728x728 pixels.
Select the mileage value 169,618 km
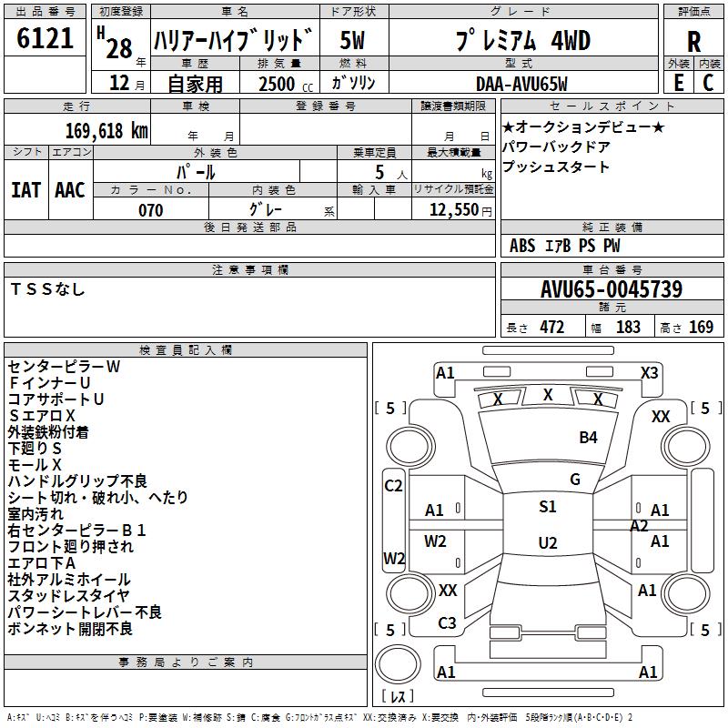106,130
